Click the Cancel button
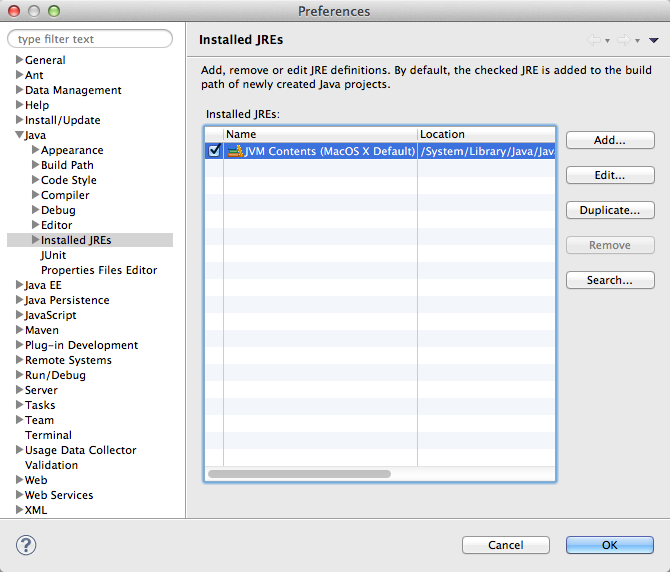Viewport: 670px width, 572px height. (x=506, y=545)
